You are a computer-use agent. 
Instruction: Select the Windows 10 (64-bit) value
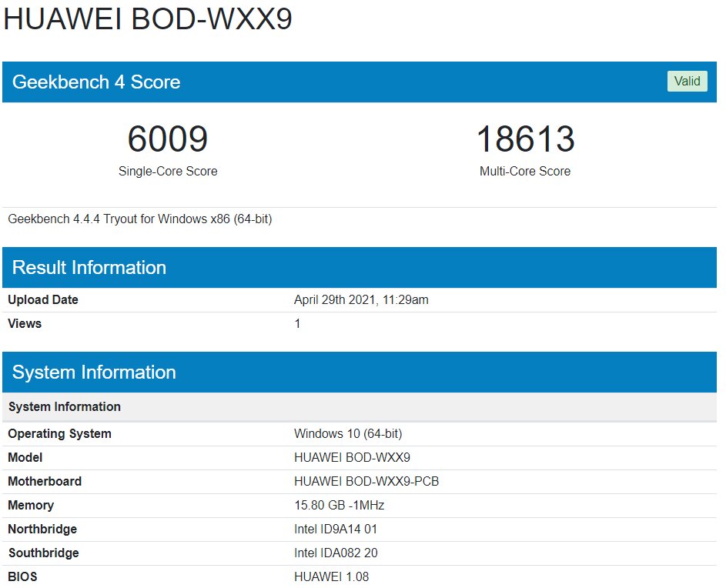348,434
